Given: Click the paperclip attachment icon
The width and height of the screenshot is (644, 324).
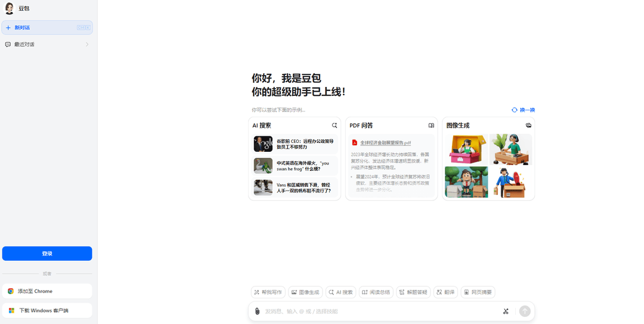Looking at the screenshot, I should tap(257, 311).
